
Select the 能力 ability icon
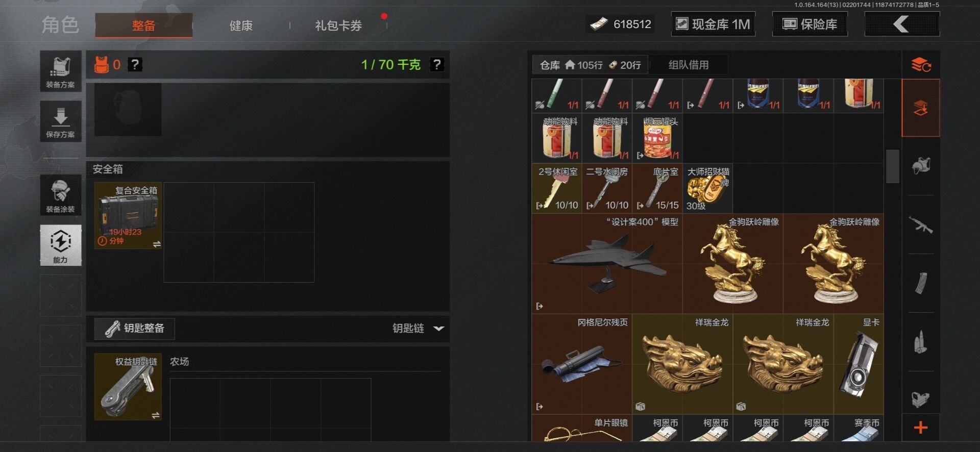pos(61,245)
